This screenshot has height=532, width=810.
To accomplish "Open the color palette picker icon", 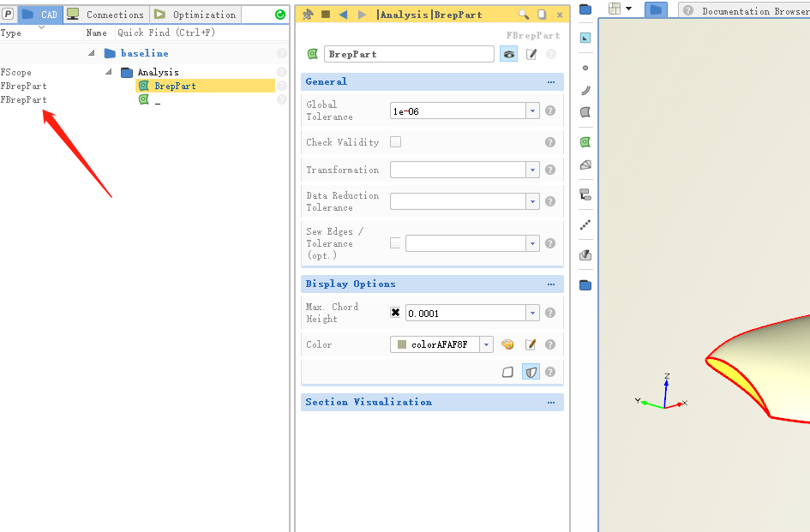I will (x=507, y=344).
